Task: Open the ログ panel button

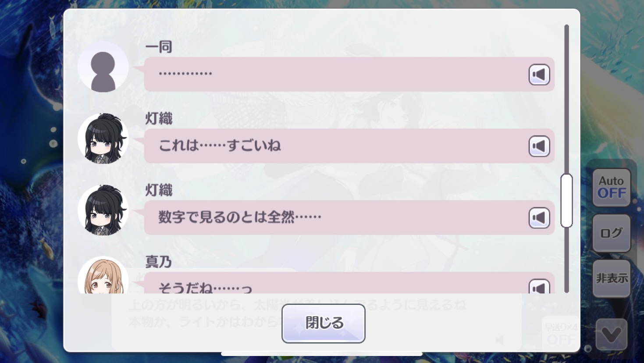Action: click(x=611, y=233)
